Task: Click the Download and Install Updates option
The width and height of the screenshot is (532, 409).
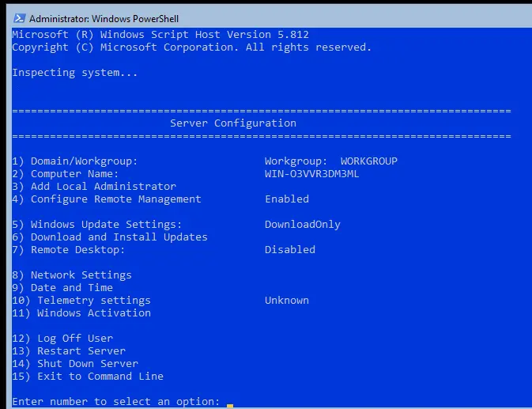Action: [x=110, y=237]
